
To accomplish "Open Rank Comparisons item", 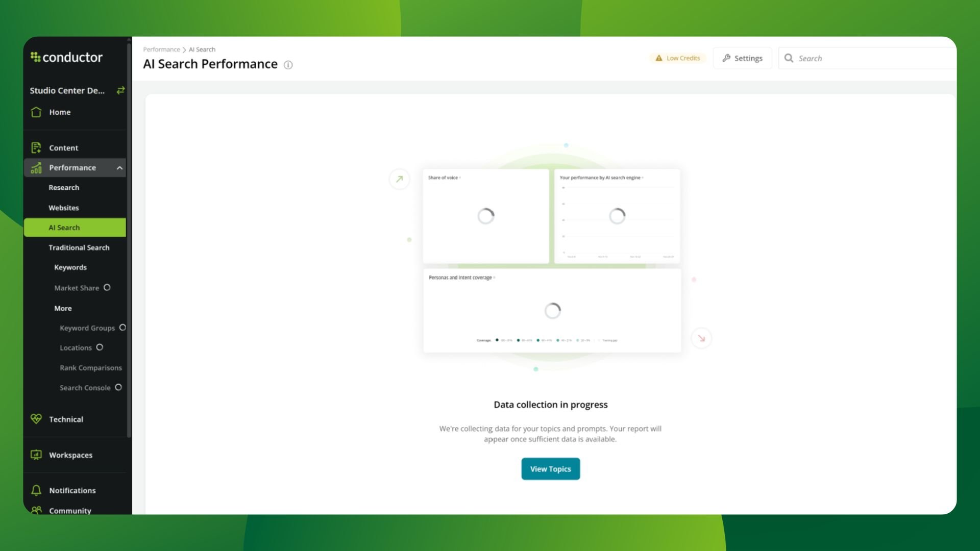I will [91, 368].
